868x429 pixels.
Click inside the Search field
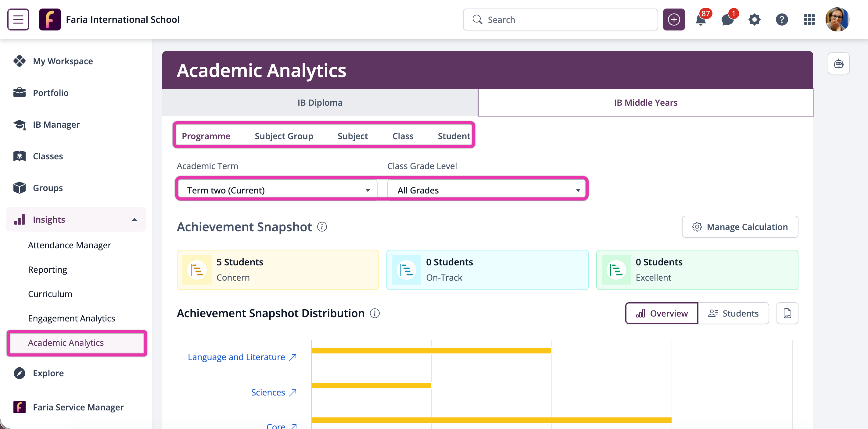pos(560,19)
